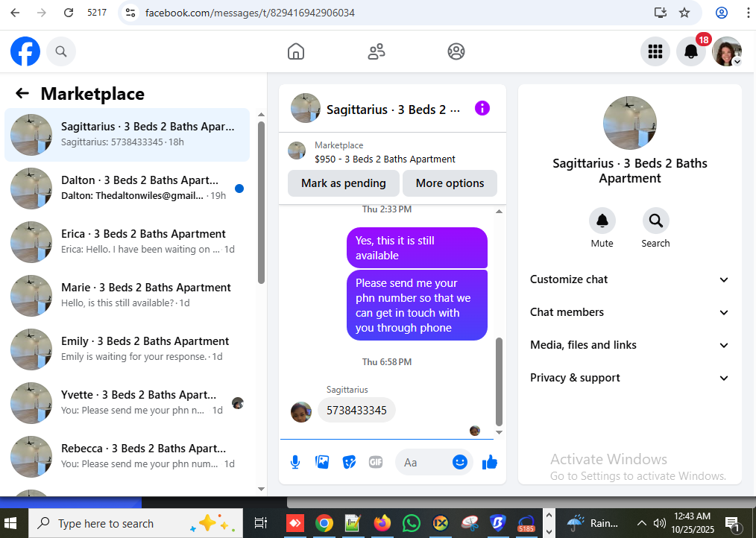Screen dimensions: 756x538
Task: Open the Chrome profile icon
Action: click(721, 13)
